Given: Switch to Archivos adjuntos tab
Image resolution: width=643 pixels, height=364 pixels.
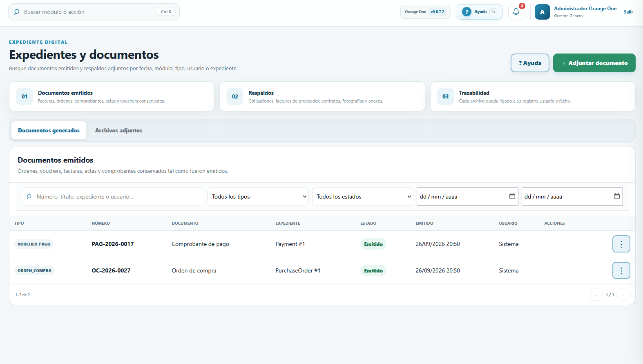Looking at the screenshot, I should click(x=119, y=130).
